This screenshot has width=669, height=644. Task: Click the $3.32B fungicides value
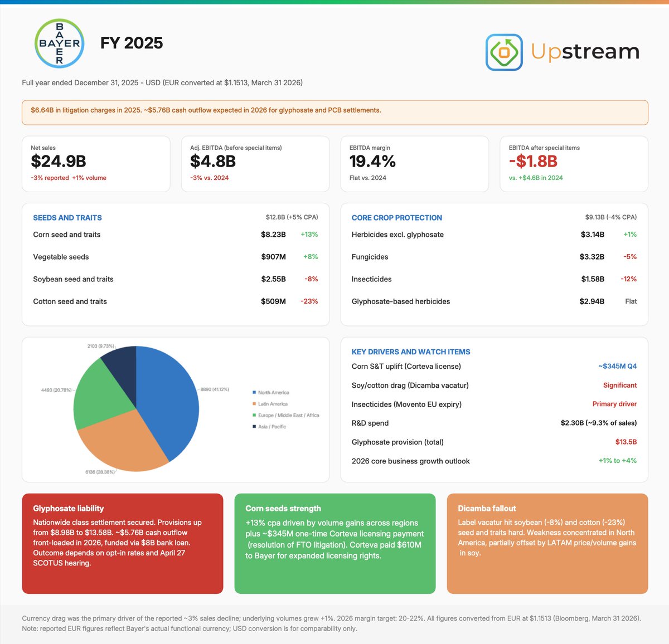pyautogui.click(x=592, y=257)
